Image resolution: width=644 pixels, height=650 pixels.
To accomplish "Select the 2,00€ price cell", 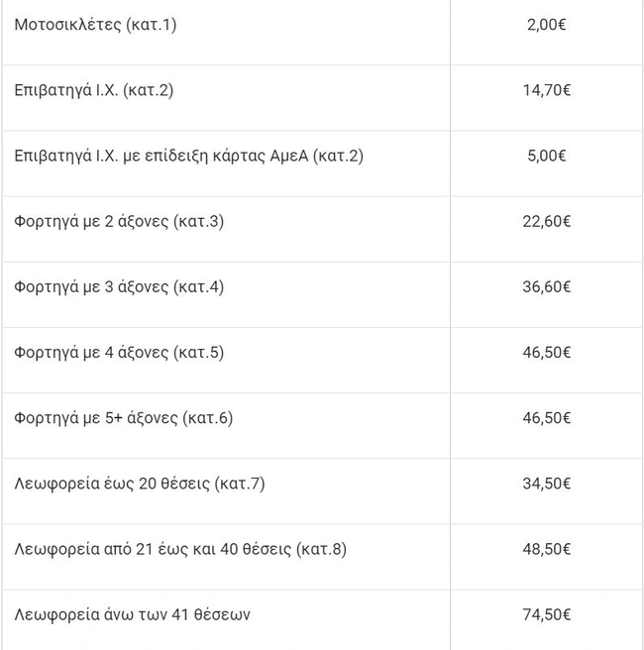I will (546, 25).
